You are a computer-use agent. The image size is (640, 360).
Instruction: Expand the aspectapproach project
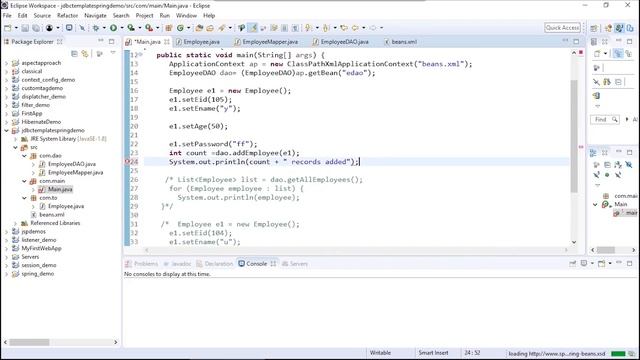pyautogui.click(x=6, y=63)
